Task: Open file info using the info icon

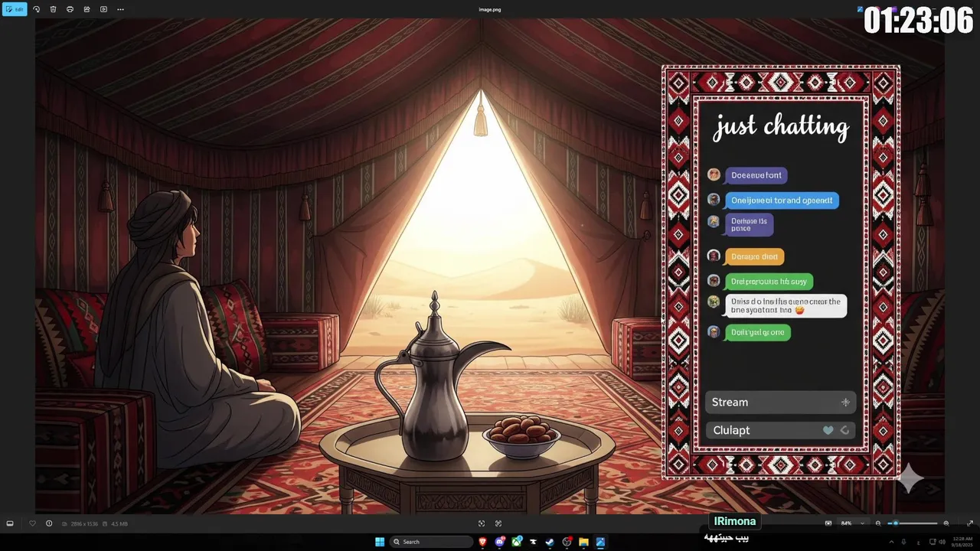Action: pos(49,523)
